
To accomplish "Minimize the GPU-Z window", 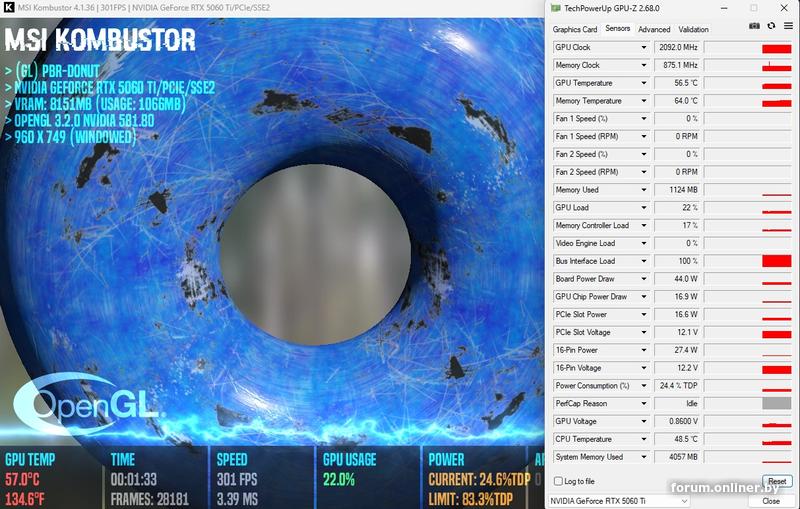I will click(724, 8).
